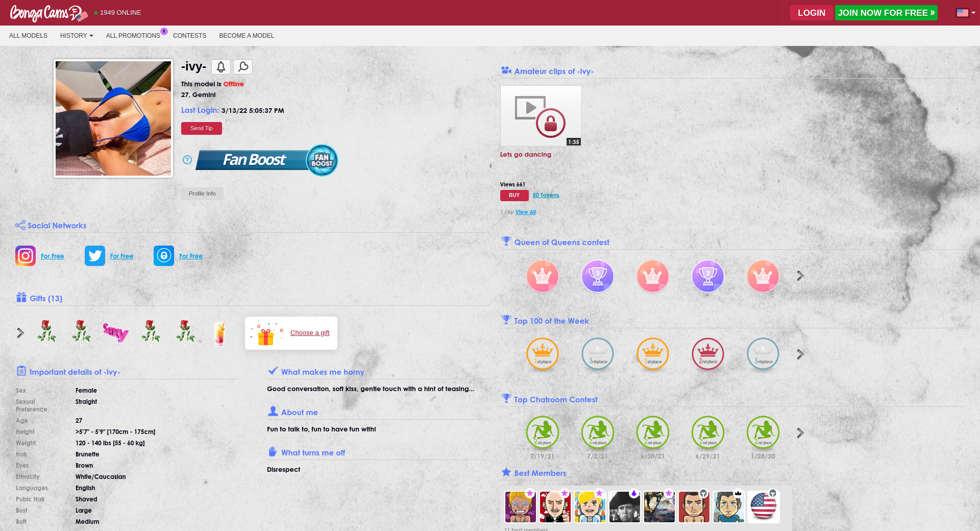Click the Choose a gift link

point(310,333)
